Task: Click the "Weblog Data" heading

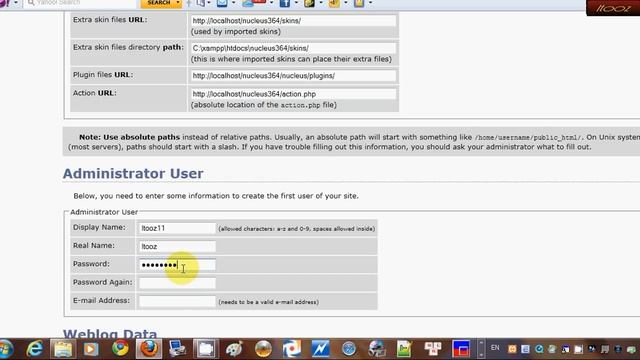Action: (x=110, y=333)
